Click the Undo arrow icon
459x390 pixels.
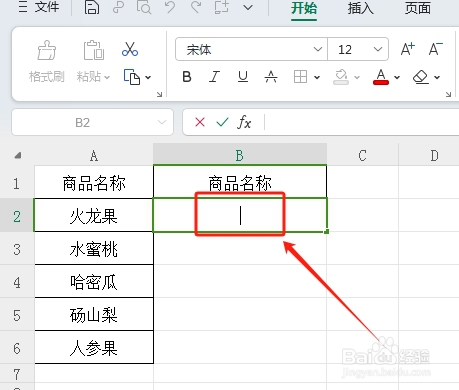[170, 7]
